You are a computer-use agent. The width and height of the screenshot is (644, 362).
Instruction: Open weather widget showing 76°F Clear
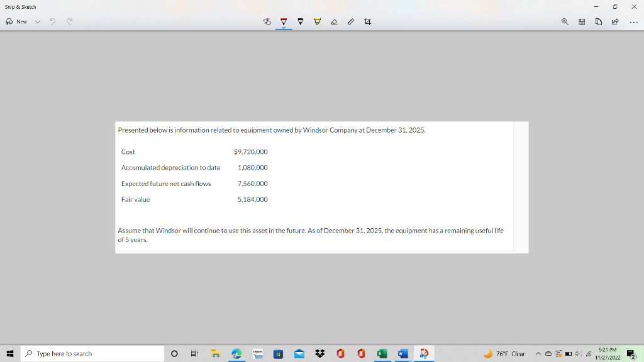pyautogui.click(x=504, y=353)
